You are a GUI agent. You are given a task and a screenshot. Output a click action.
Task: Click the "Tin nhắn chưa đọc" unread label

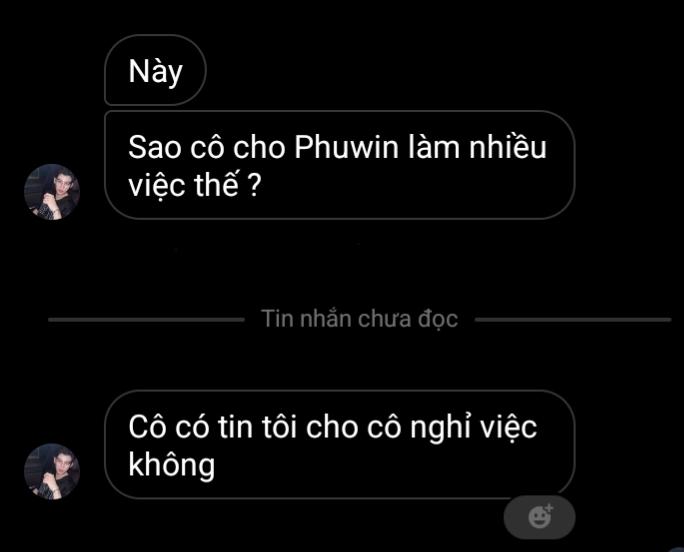[359, 319]
